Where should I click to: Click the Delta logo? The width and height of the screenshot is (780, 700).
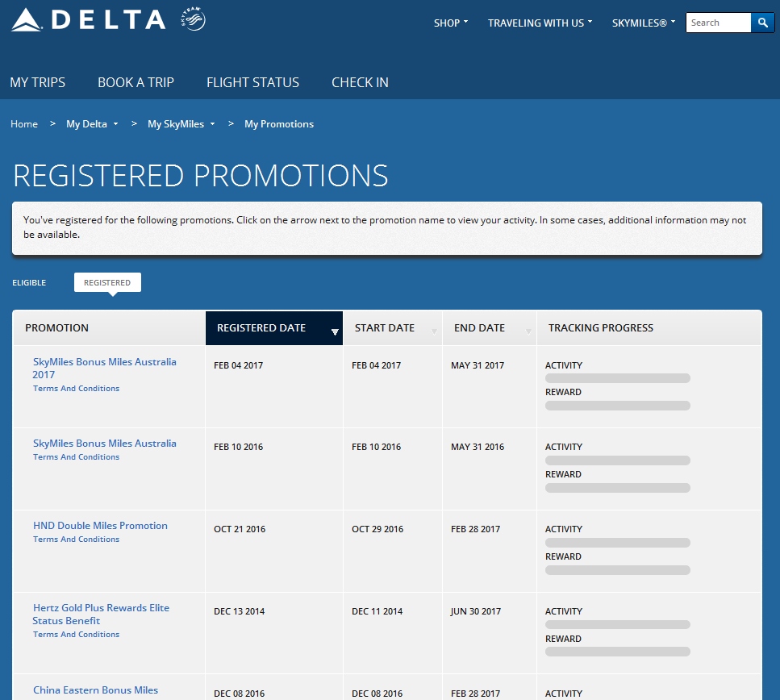[88, 20]
